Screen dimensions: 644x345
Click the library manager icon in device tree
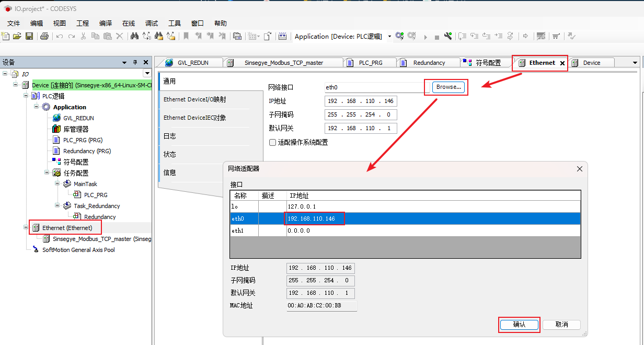coord(56,129)
